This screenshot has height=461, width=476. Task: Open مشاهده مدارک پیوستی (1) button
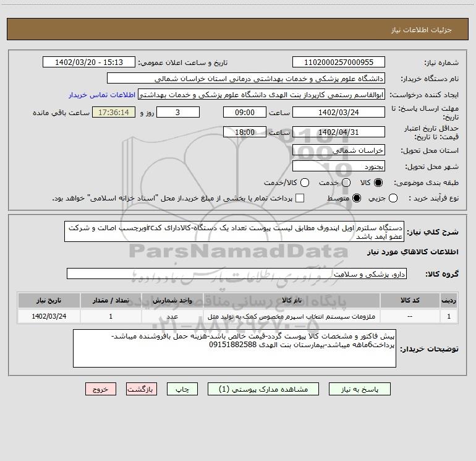(x=263, y=389)
